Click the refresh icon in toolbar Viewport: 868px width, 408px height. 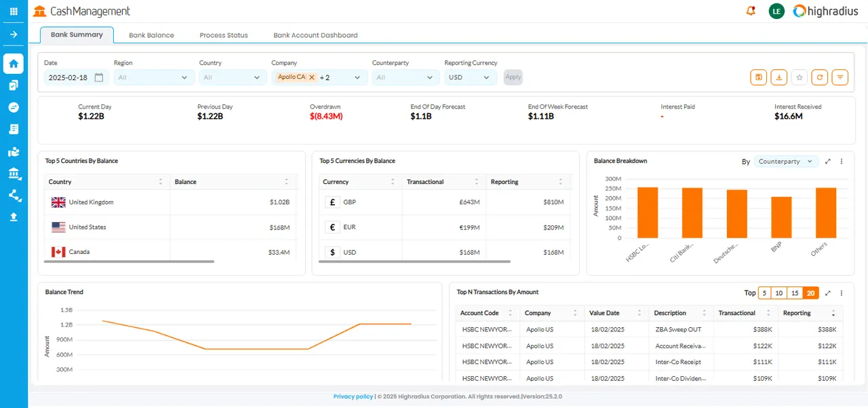[x=820, y=77]
